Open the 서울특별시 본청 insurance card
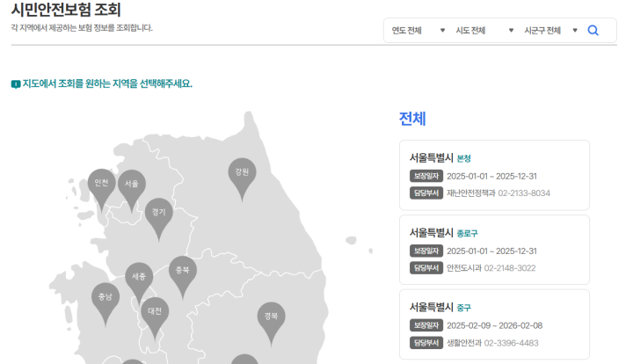This screenshot has height=364, width=633. pos(494,175)
